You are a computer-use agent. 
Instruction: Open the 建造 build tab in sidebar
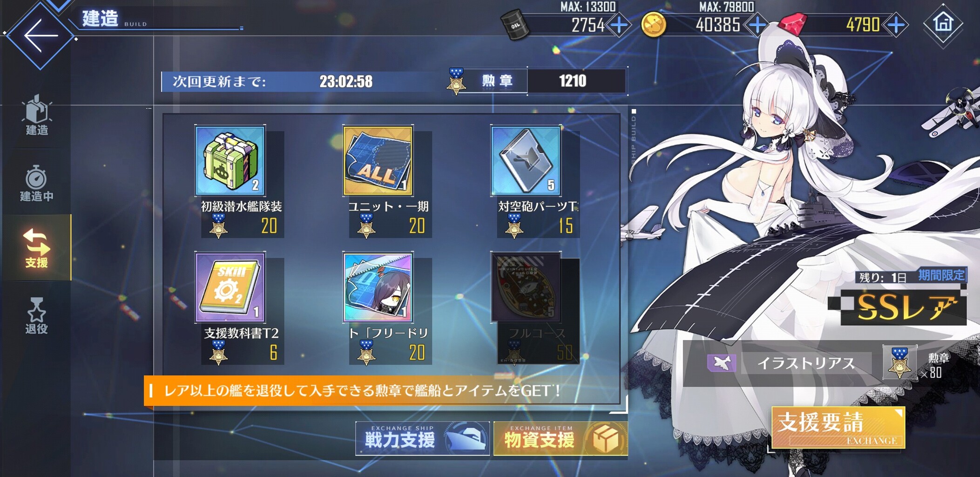tap(37, 116)
